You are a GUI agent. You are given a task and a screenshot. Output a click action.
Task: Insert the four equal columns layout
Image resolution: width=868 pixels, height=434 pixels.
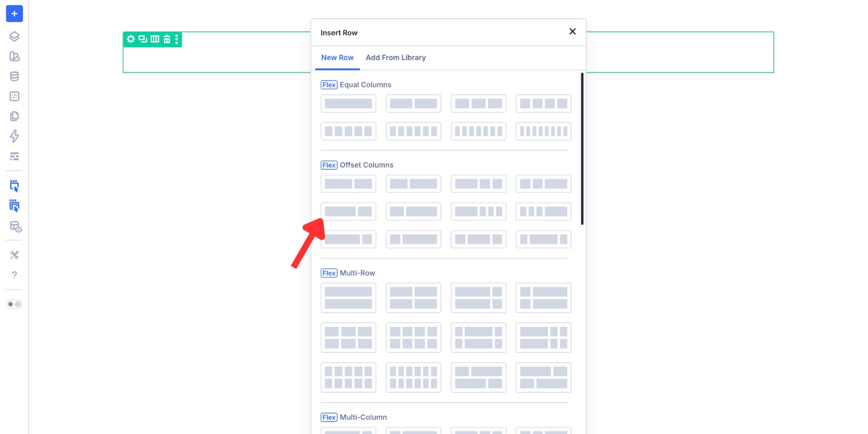(x=543, y=103)
